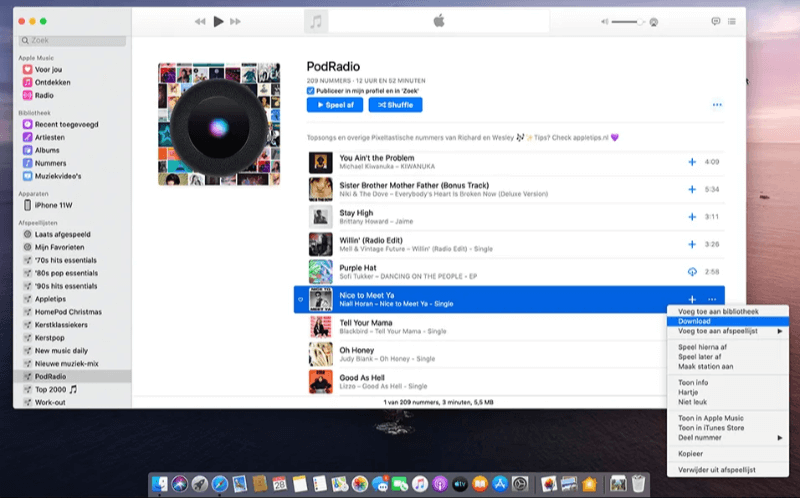The height and width of the screenshot is (498, 800).
Task: Uncheck 'Publiceer in mijn profiel' checkbox
Action: click(310, 90)
